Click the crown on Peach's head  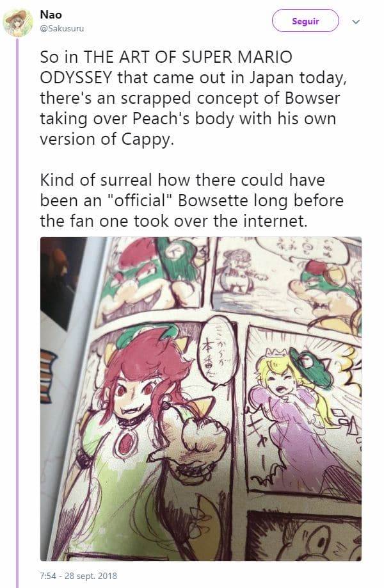pos(275,352)
